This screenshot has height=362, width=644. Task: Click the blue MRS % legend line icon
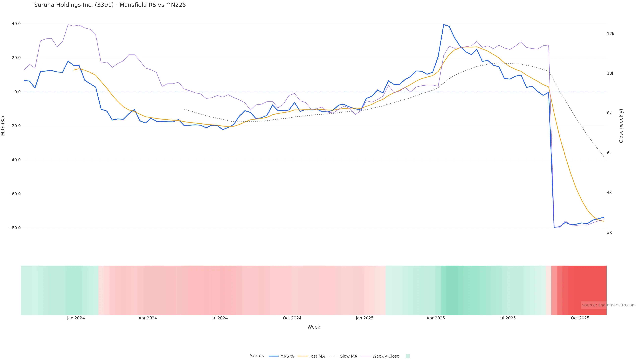[274, 356]
